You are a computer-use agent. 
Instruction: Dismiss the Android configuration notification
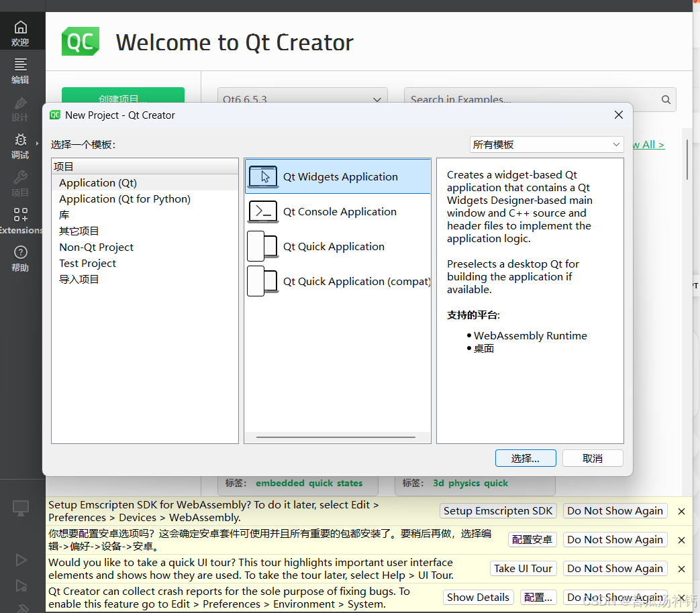click(681, 541)
